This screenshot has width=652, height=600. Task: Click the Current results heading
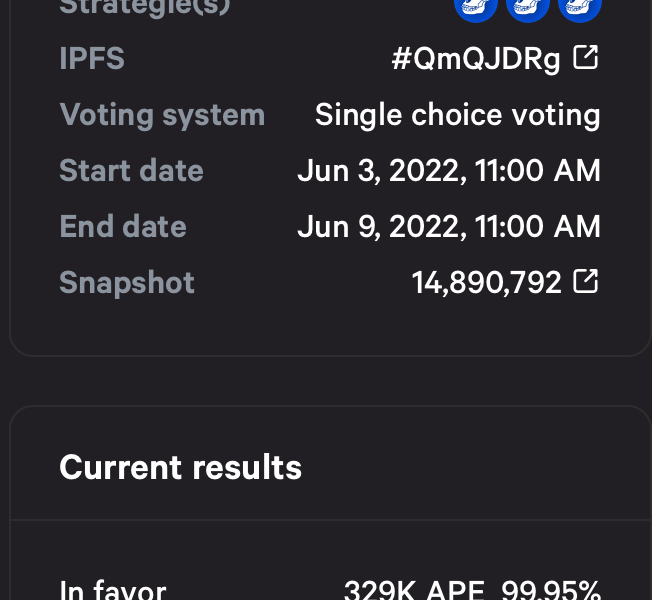tap(180, 467)
